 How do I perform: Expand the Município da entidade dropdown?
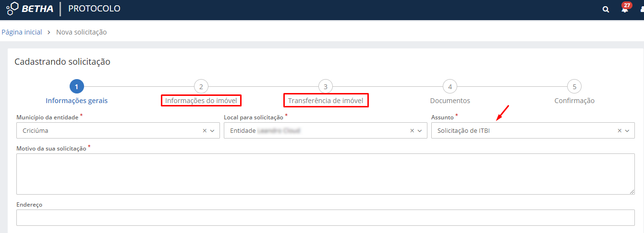tap(212, 130)
